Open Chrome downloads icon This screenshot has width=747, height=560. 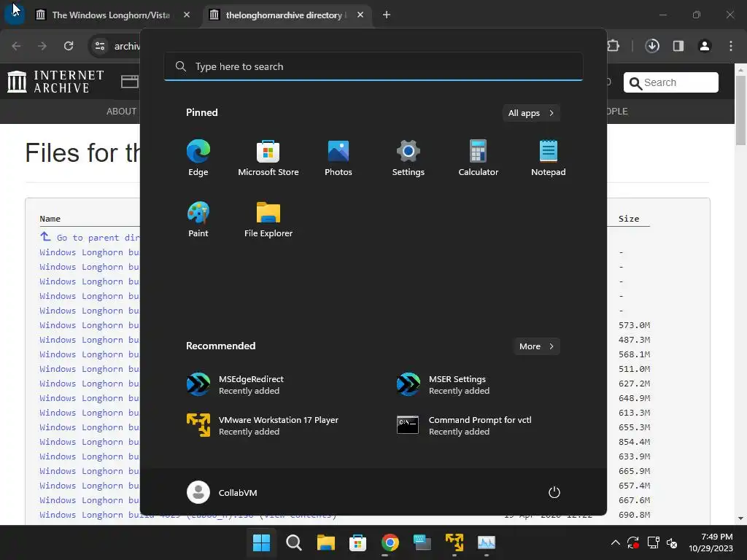652,46
